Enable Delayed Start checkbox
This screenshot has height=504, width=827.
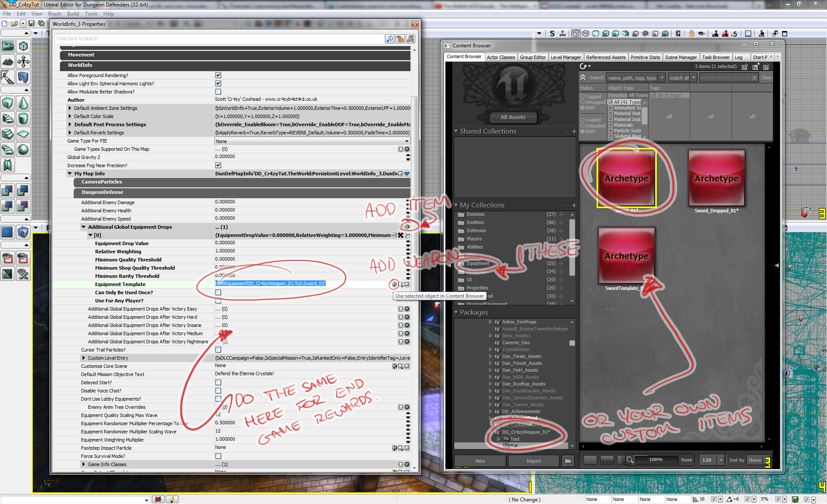point(218,383)
